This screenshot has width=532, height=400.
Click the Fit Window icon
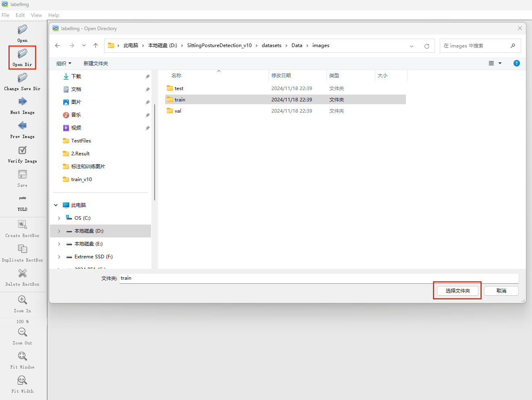click(22, 357)
